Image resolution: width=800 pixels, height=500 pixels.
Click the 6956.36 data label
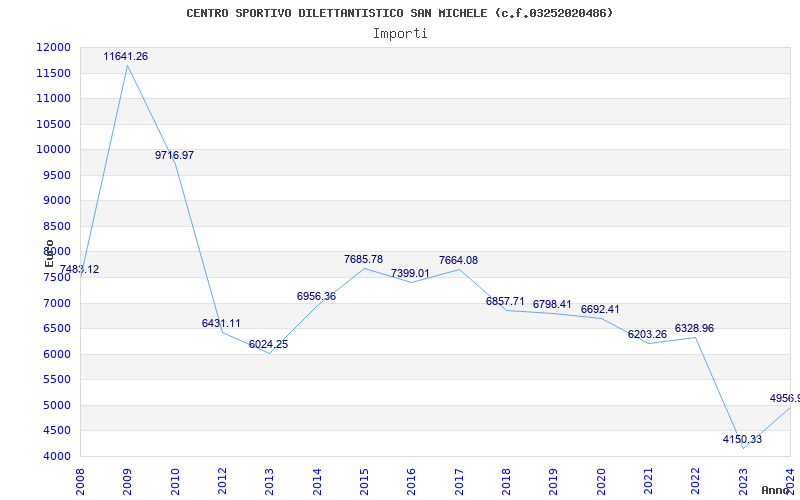(x=316, y=296)
